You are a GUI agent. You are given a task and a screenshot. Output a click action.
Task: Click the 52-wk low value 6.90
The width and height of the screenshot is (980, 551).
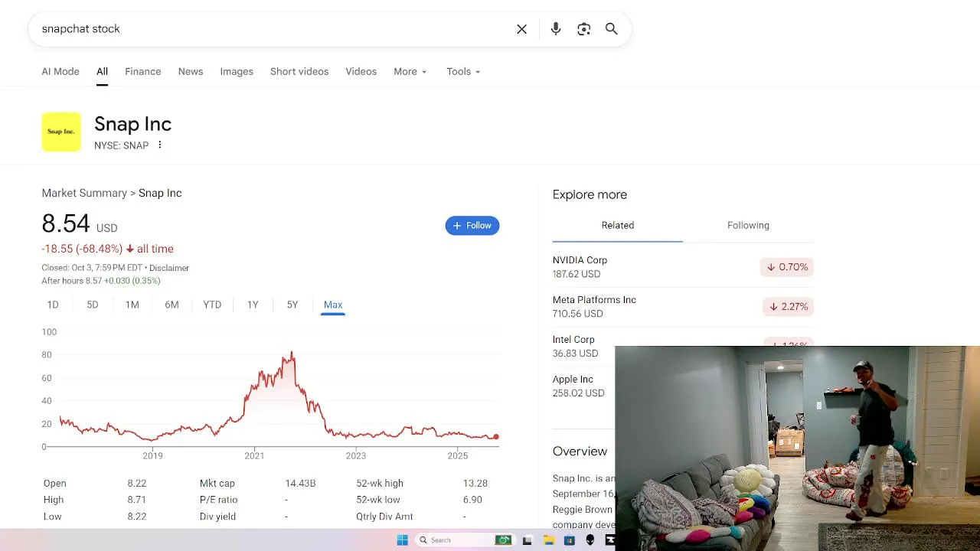[x=472, y=500]
